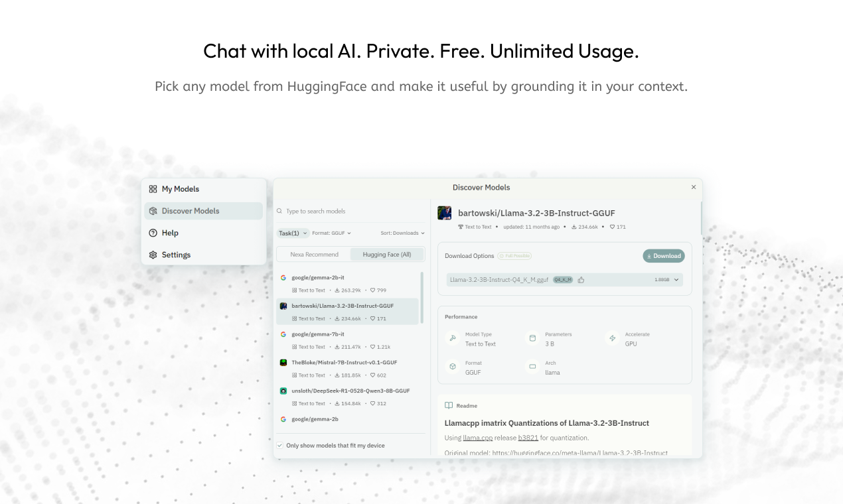
Task: Open the Settings gear icon
Action: point(153,255)
